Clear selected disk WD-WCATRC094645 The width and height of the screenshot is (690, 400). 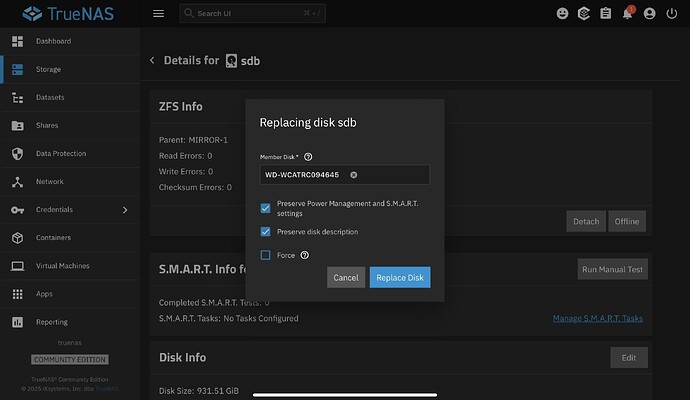tap(353, 175)
